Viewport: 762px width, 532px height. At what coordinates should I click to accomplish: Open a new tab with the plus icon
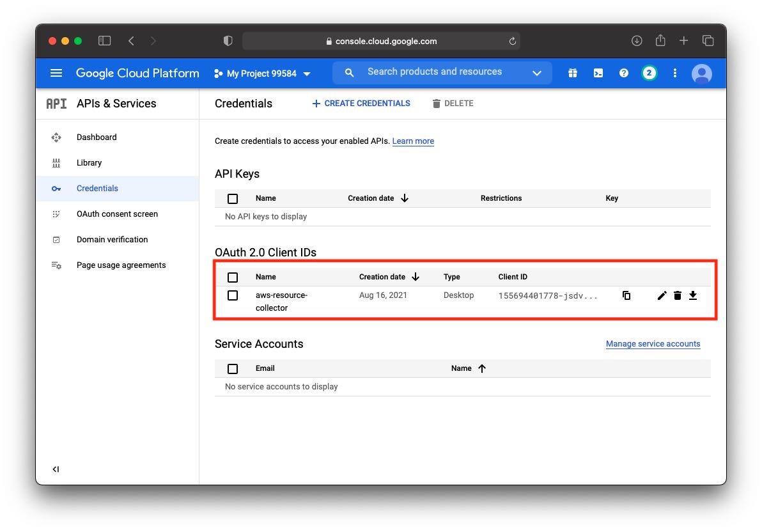point(683,41)
